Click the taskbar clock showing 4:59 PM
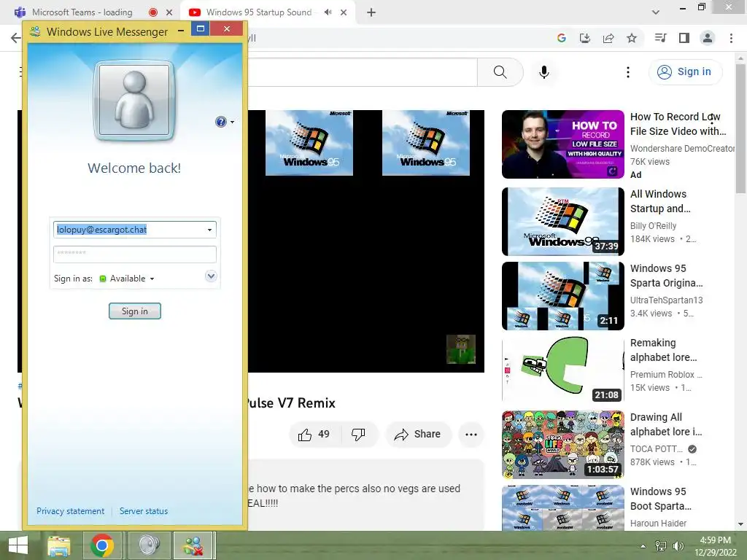This screenshot has width=747, height=560. [x=715, y=546]
